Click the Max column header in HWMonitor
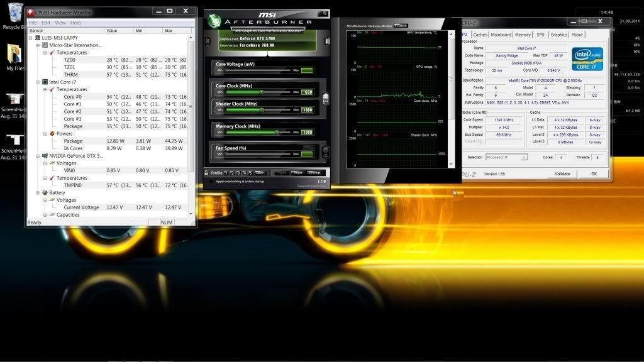644x362 pixels. pyautogui.click(x=175, y=31)
